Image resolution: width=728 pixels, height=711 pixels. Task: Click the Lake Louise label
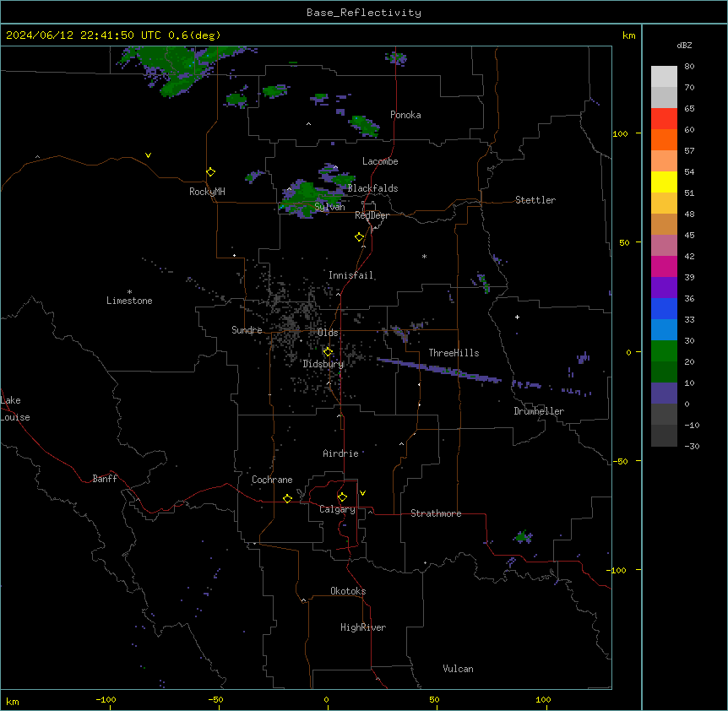pyautogui.click(x=15, y=409)
